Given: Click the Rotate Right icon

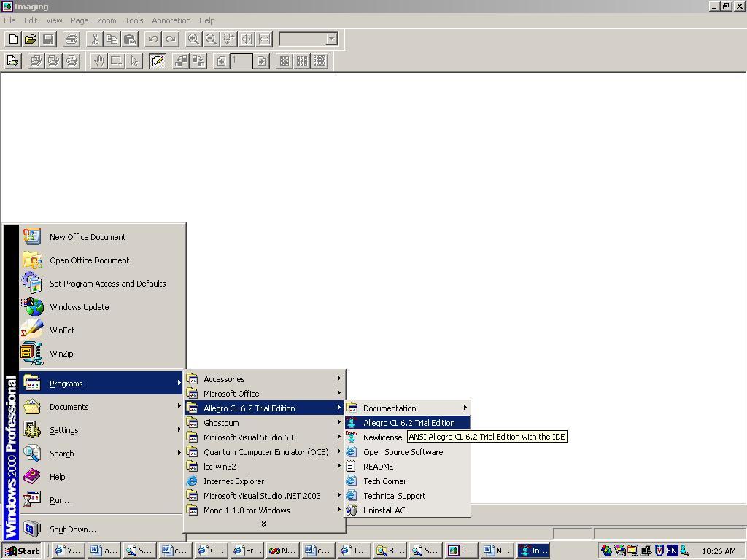Looking at the screenshot, I should [198, 61].
